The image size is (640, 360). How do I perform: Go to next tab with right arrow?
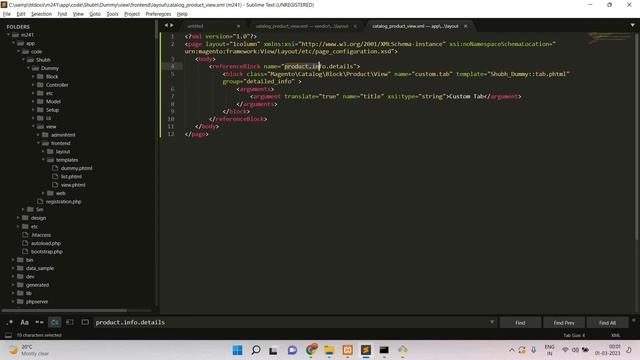[x=171, y=25]
